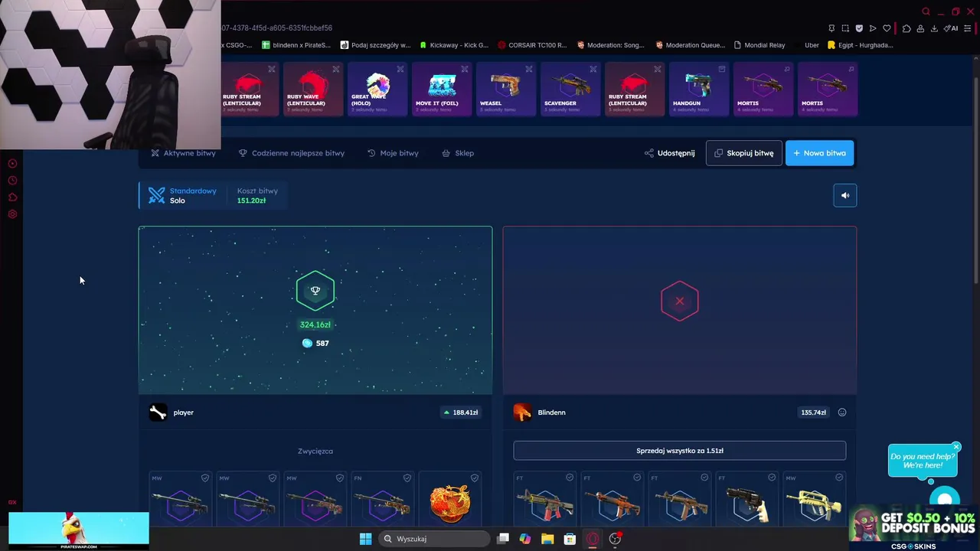Image resolution: width=980 pixels, height=551 pixels.
Task: Open the Move It (Foil) drop card
Action: pyautogui.click(x=442, y=89)
